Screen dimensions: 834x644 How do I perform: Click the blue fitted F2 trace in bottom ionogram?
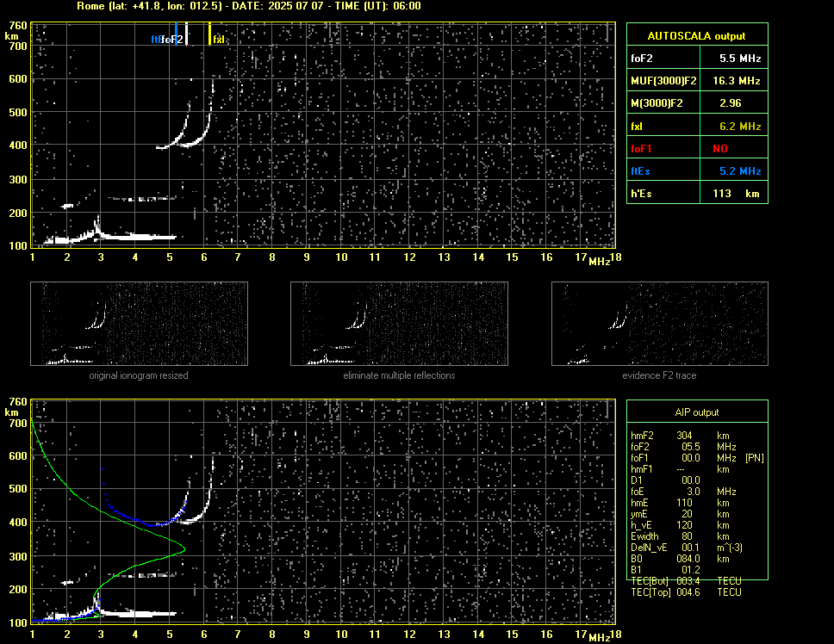pos(154,524)
